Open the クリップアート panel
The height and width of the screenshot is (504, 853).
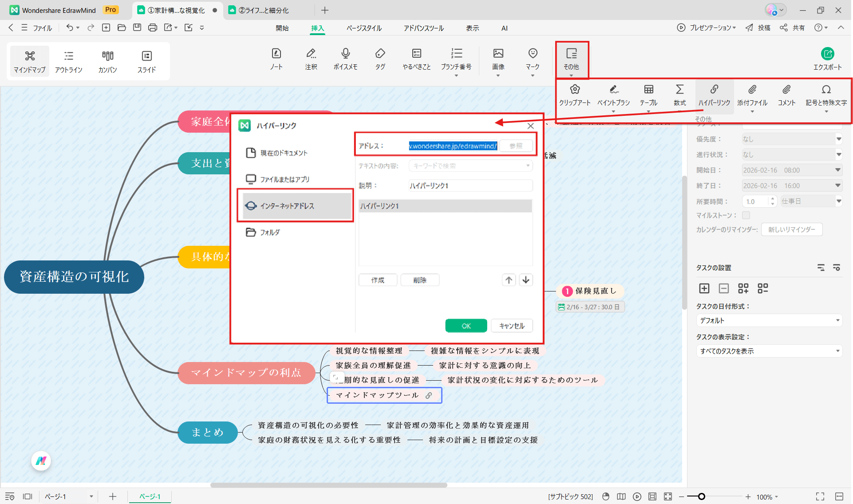pyautogui.click(x=575, y=94)
